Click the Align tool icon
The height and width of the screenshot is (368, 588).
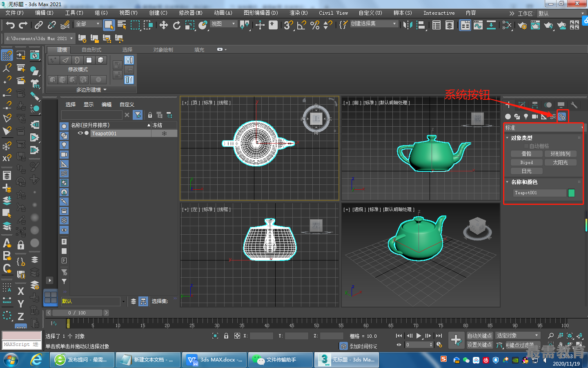pos(421,25)
